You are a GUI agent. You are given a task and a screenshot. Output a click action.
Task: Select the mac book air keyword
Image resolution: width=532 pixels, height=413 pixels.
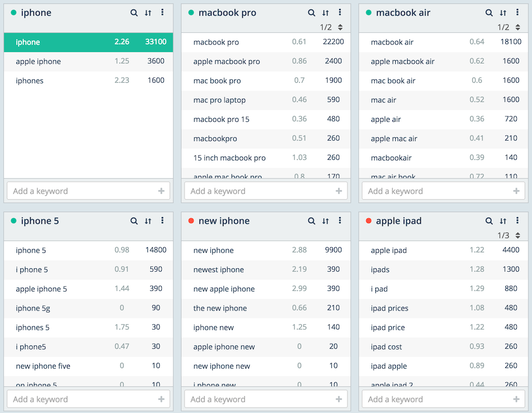[x=444, y=81]
